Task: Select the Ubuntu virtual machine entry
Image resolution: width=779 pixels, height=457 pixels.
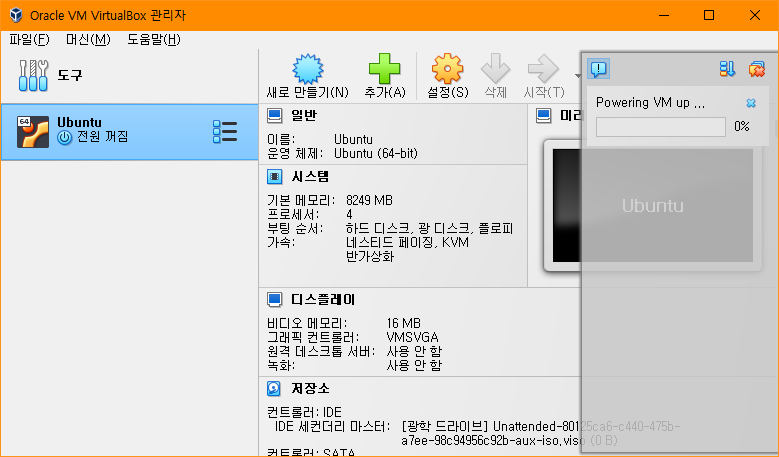Action: click(129, 132)
